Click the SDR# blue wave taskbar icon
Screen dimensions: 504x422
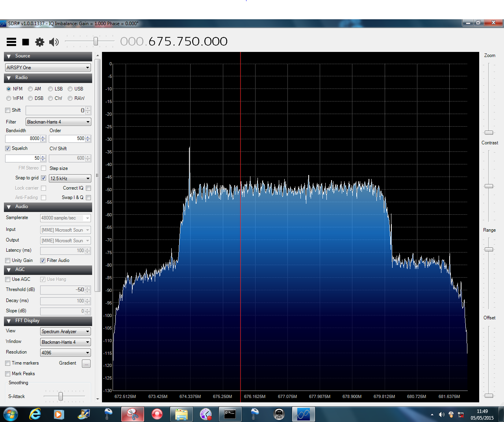click(x=304, y=414)
